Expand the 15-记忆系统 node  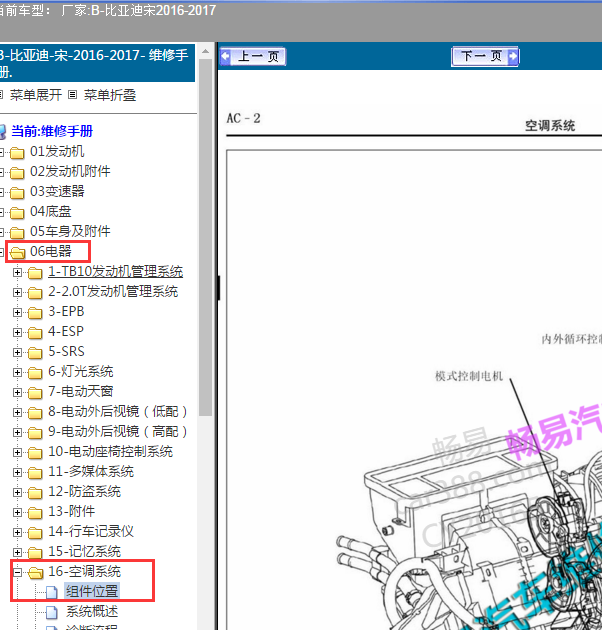pyautogui.click(x=17, y=552)
